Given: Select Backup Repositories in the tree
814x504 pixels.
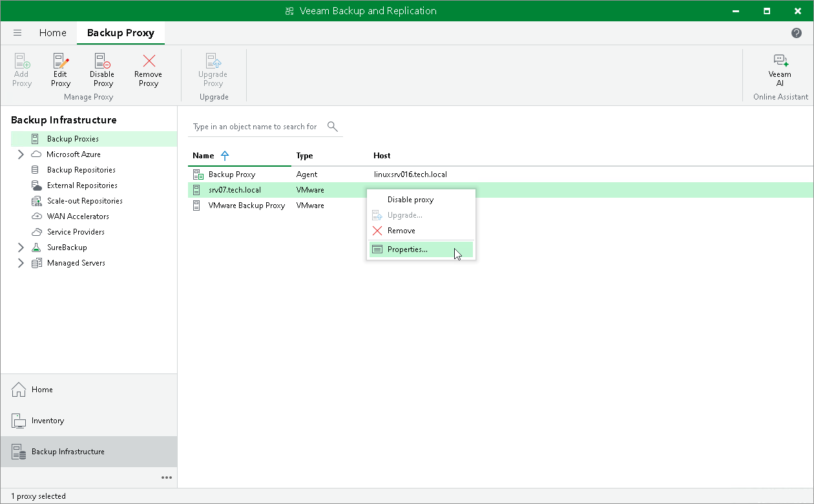Looking at the screenshot, I should [x=81, y=170].
